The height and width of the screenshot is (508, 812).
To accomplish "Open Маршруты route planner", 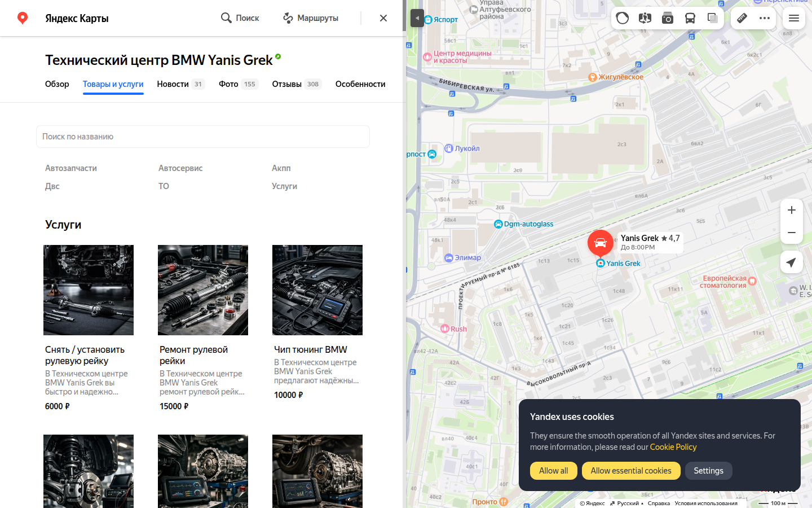I will coord(311,18).
